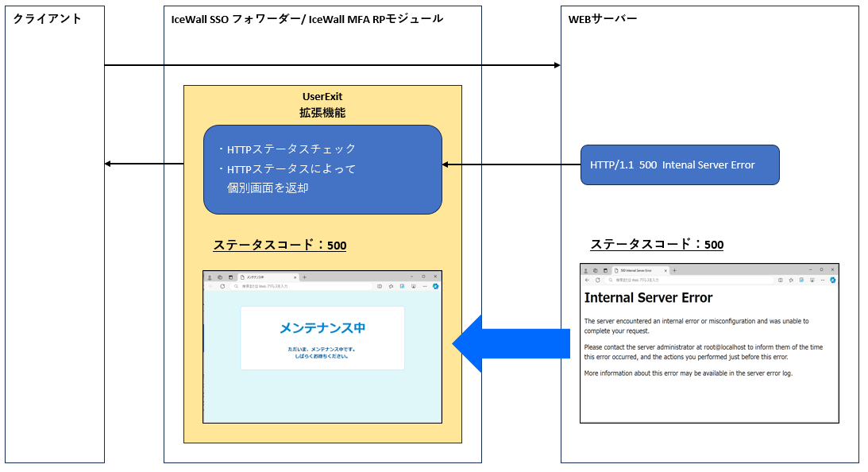Viewport: 868px width, 472px height.
Task: Open tab actions menu in the Internal Server Error browser
Action: click(x=606, y=271)
